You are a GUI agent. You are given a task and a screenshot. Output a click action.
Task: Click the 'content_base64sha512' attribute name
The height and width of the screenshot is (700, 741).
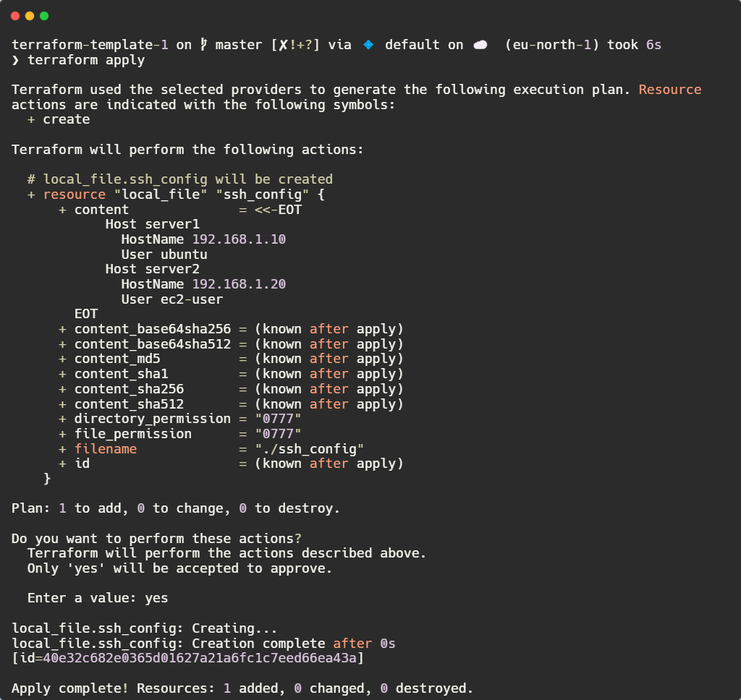[153, 344]
